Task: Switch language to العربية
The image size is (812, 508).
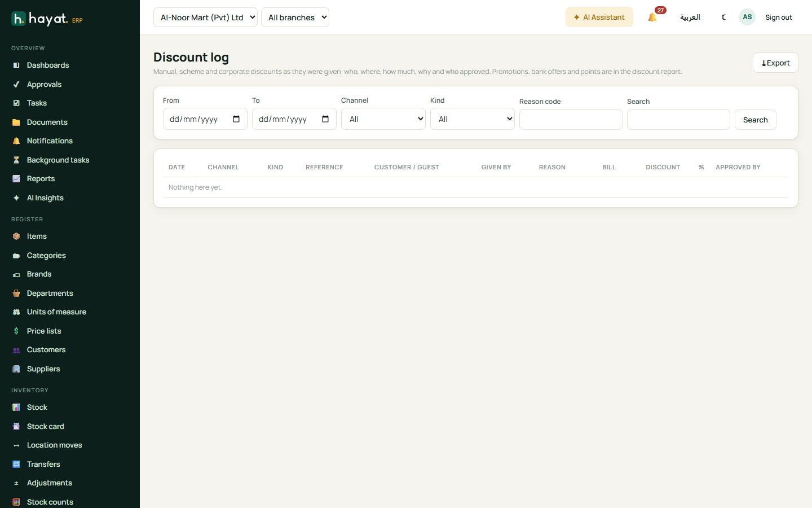Action: point(690,17)
